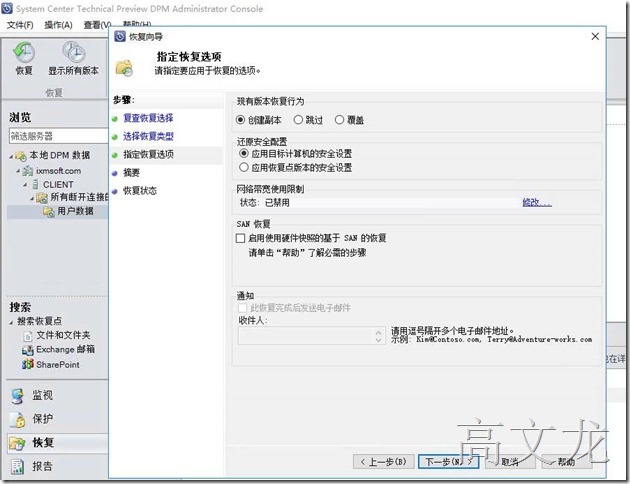630x484 pixels.
Task: Select the 摘要 step label
Action: coord(131,173)
